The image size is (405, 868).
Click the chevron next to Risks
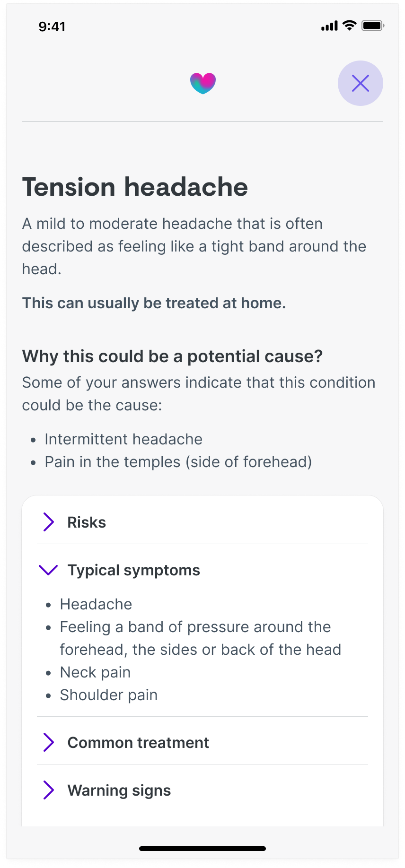coord(49,522)
